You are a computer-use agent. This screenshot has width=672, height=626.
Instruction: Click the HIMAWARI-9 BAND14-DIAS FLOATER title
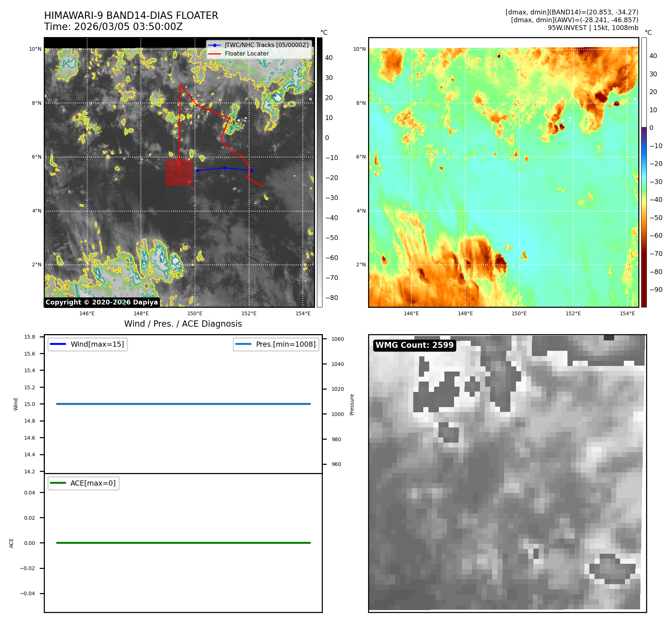[x=131, y=16]
